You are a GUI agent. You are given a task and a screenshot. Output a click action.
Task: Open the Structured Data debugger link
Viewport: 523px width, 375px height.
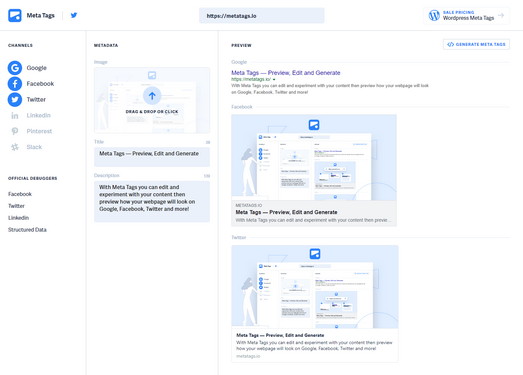pyautogui.click(x=27, y=230)
